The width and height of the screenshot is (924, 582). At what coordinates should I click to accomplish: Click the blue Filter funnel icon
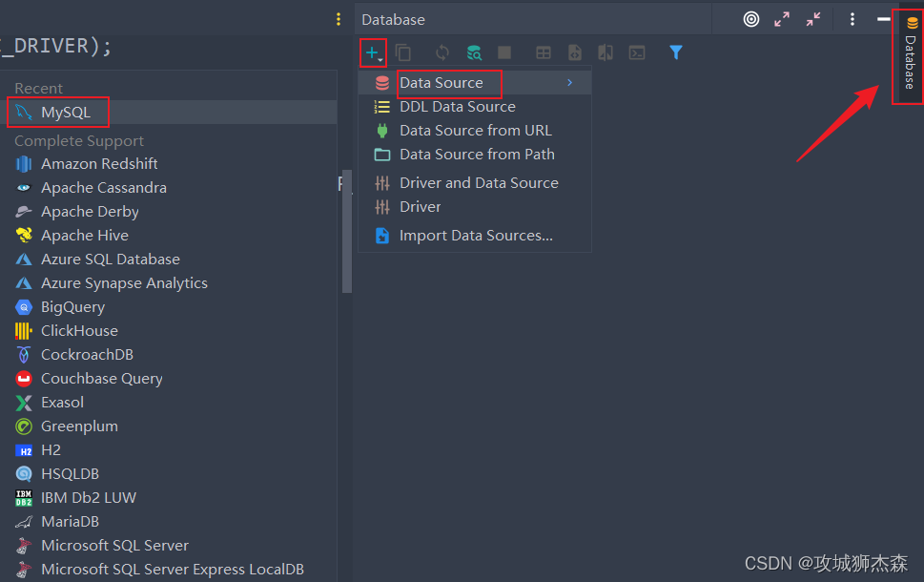point(676,52)
